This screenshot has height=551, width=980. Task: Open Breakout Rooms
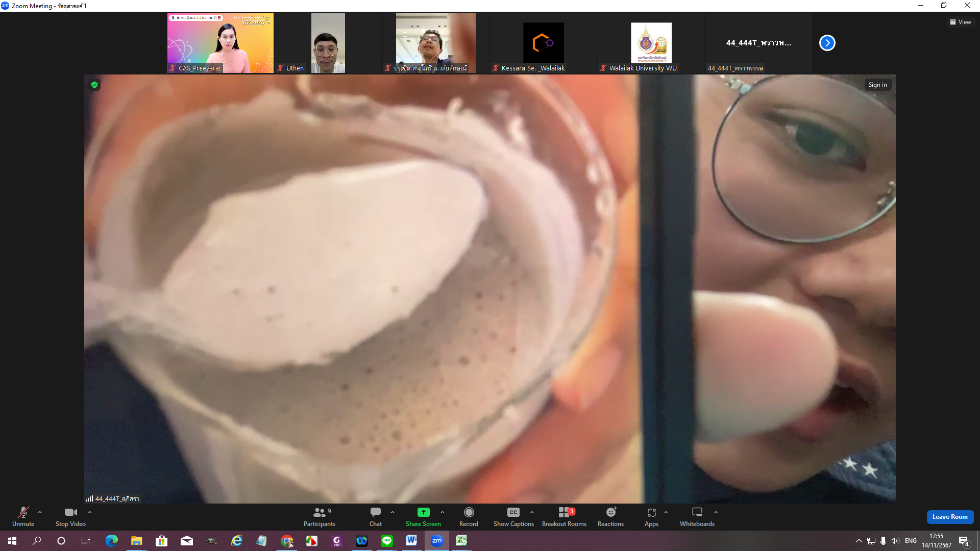pos(564,516)
